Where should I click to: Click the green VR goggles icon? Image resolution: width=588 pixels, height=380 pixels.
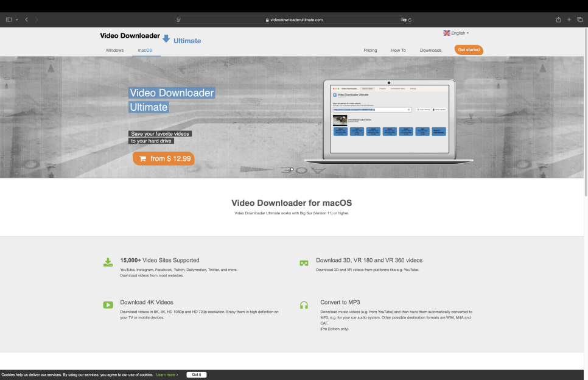click(304, 263)
